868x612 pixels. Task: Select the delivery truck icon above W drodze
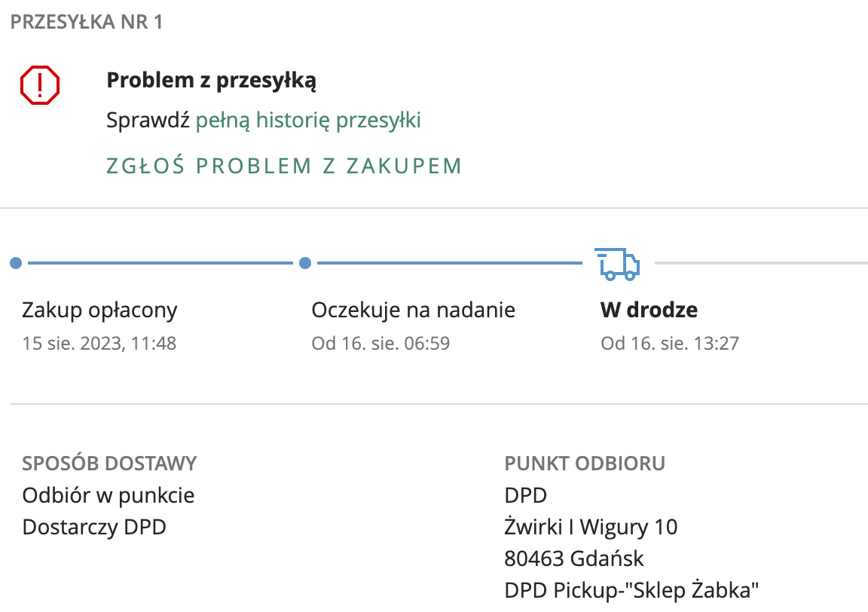[x=617, y=263]
